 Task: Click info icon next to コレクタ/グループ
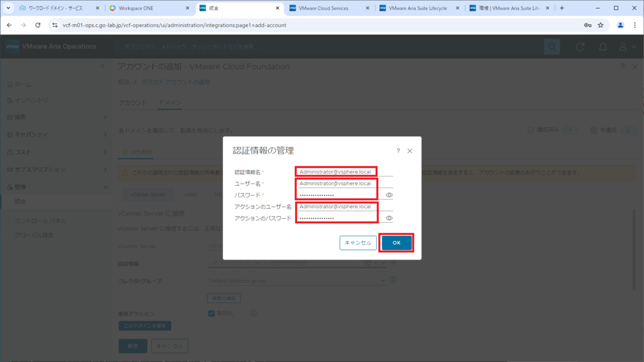click(393, 280)
